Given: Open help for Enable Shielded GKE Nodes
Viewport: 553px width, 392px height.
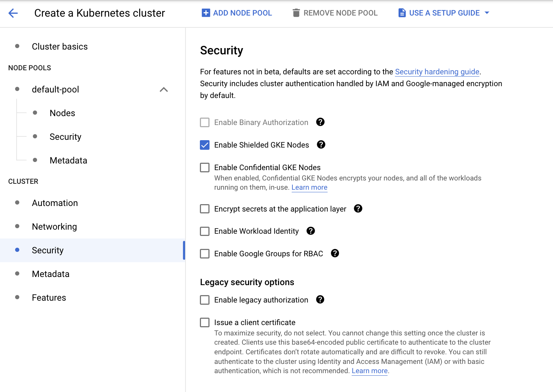Looking at the screenshot, I should pos(321,145).
